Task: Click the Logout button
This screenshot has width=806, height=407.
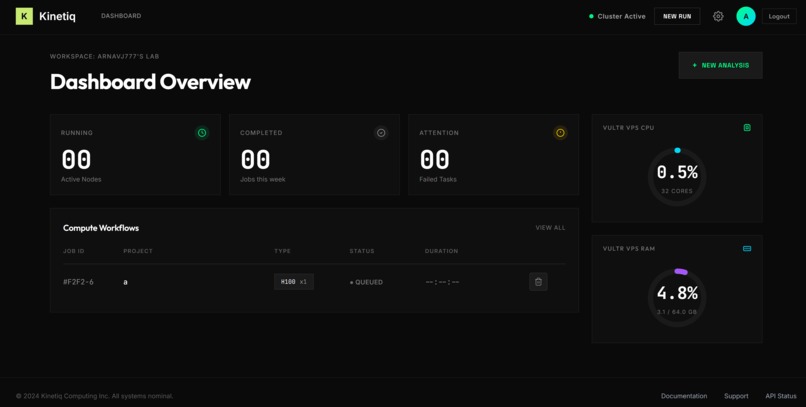Action: pyautogui.click(x=779, y=16)
